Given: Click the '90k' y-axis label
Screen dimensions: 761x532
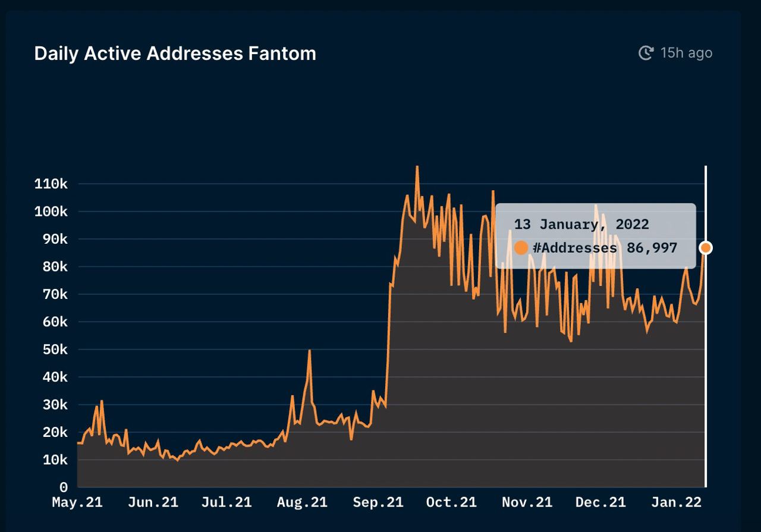Looking at the screenshot, I should pos(55,239).
